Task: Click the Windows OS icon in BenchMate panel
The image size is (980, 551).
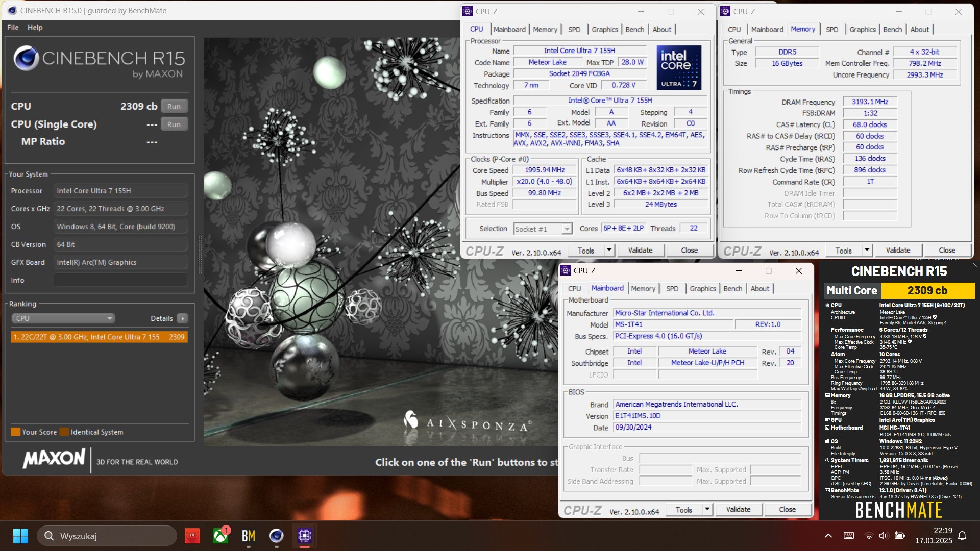Action: pos(827,441)
